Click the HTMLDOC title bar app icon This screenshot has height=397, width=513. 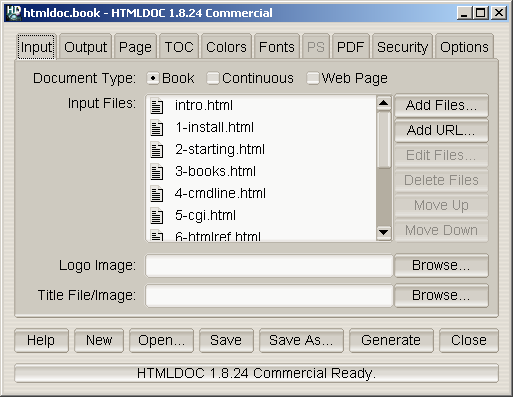14,13
